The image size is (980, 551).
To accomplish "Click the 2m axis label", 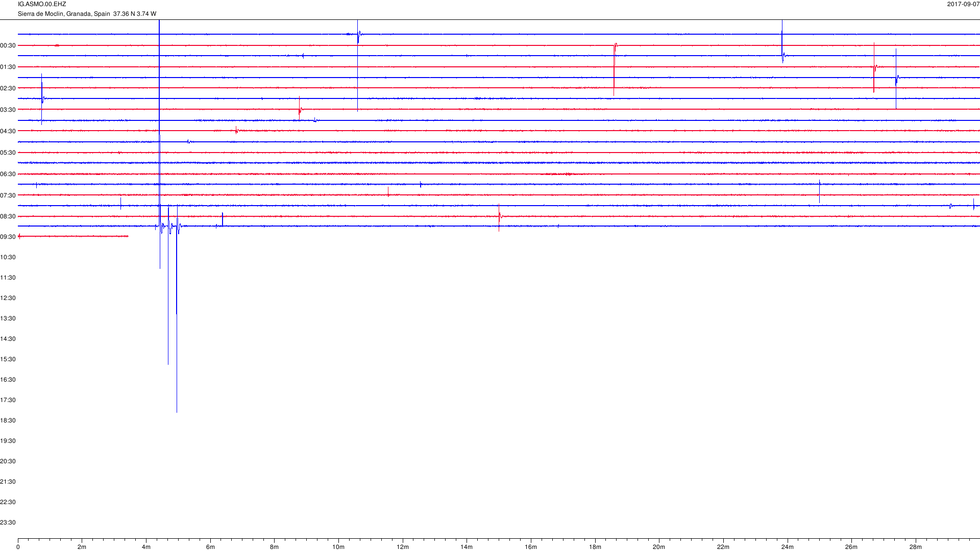I will [82, 547].
